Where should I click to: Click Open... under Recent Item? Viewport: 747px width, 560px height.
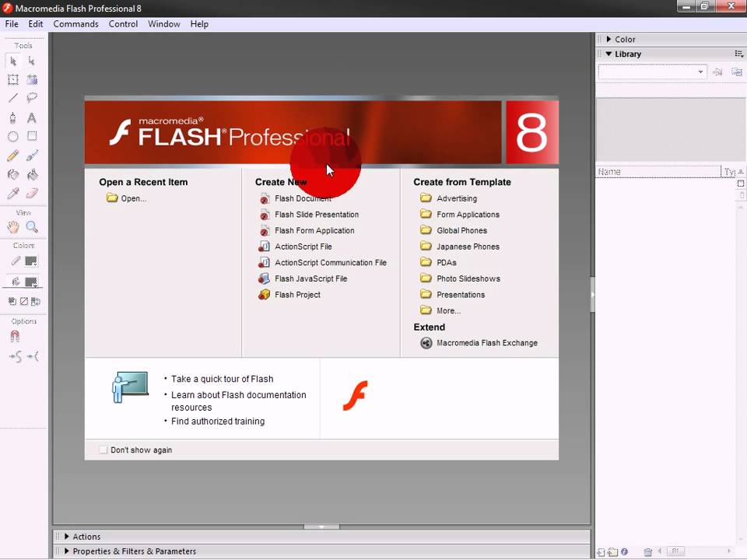(127, 198)
